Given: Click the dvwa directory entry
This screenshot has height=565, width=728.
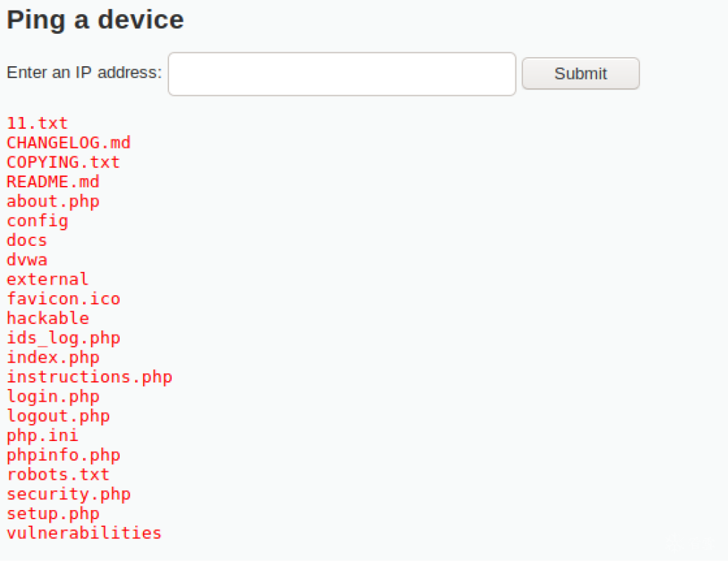Looking at the screenshot, I should click(x=27, y=260).
